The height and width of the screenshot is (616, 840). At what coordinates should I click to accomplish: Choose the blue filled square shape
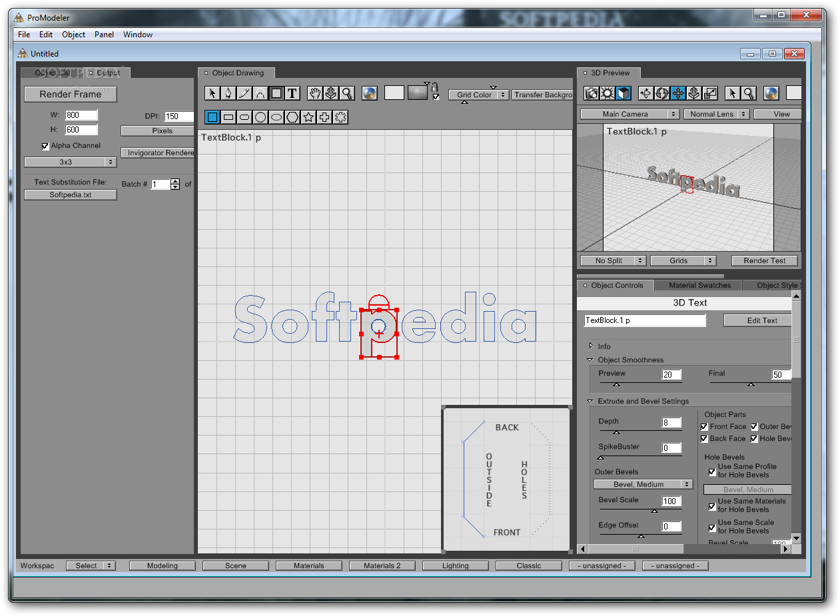212,117
